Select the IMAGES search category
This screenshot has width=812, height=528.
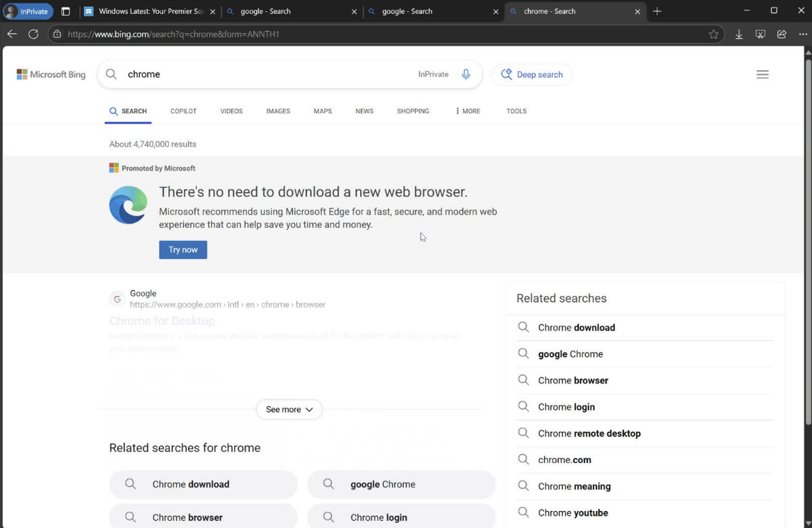click(x=278, y=111)
